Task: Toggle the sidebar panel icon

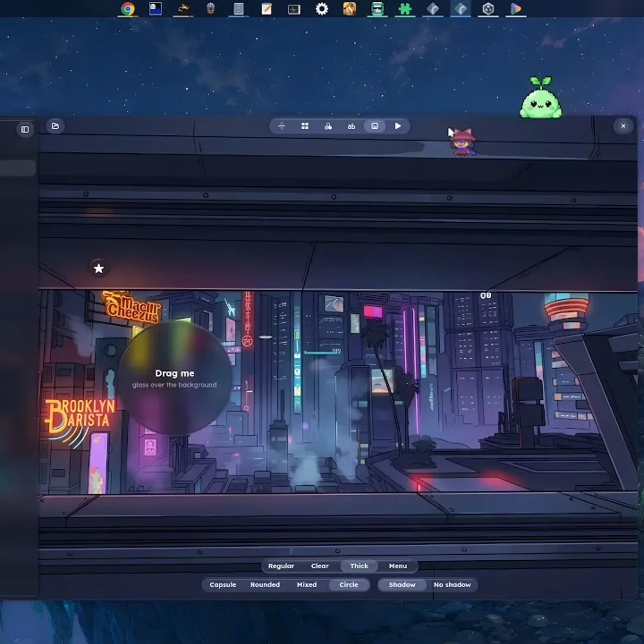Action: pos(25,130)
